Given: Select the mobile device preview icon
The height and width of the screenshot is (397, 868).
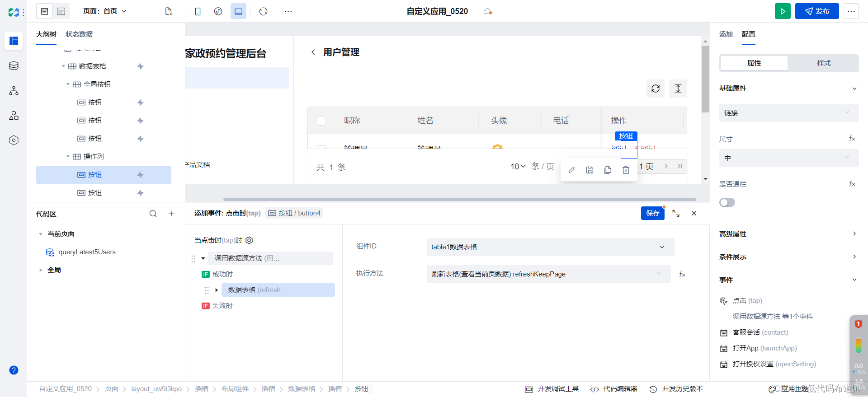Looking at the screenshot, I should (198, 11).
